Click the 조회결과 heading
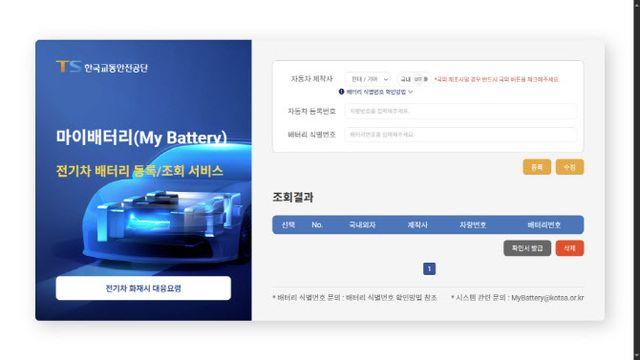The image size is (640, 360). tap(293, 197)
